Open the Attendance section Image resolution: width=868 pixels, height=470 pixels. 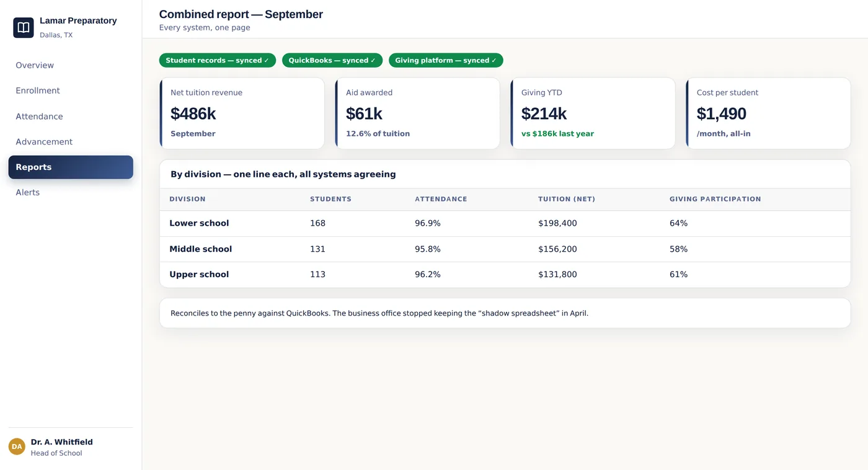pyautogui.click(x=71, y=117)
